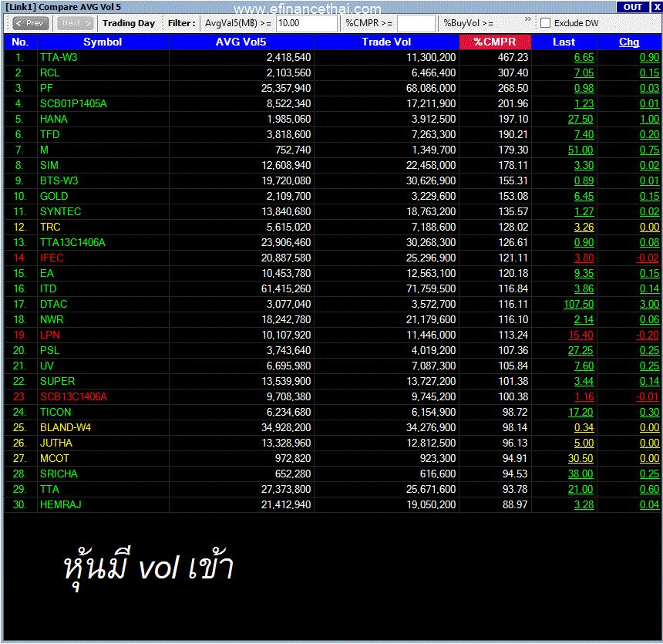Select symbol PF
Viewport: 663px width, 644px height.
pos(46,88)
